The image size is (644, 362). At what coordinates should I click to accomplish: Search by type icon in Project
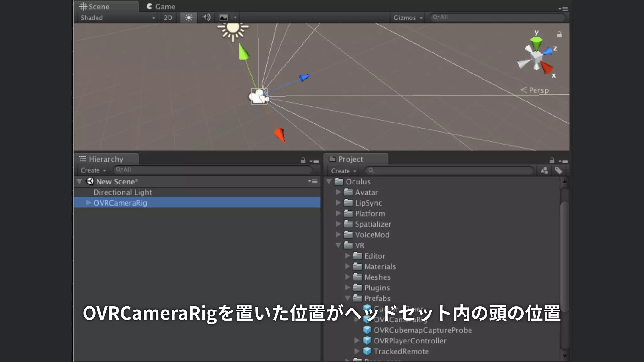tap(544, 171)
